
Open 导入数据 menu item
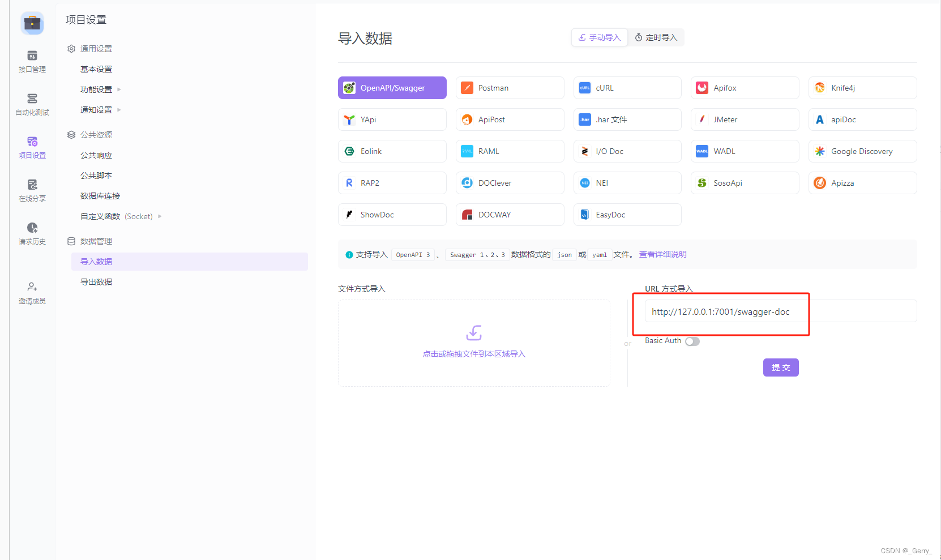[190, 262]
